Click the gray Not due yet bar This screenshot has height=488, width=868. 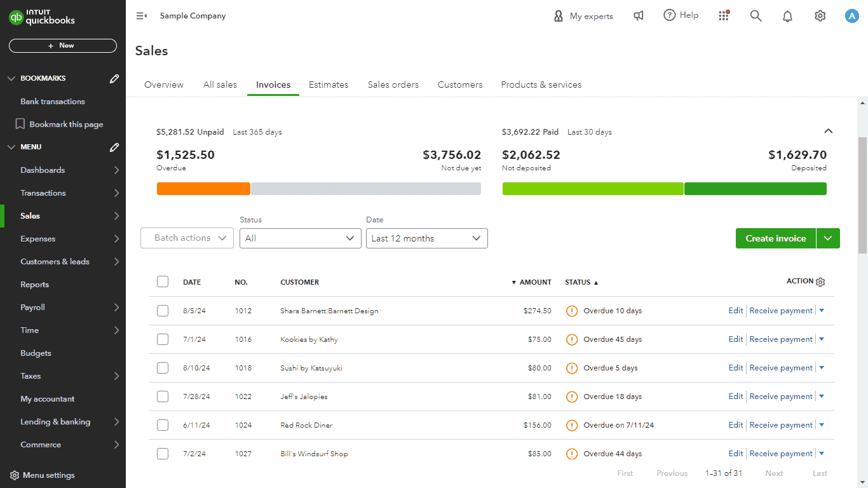(366, 189)
